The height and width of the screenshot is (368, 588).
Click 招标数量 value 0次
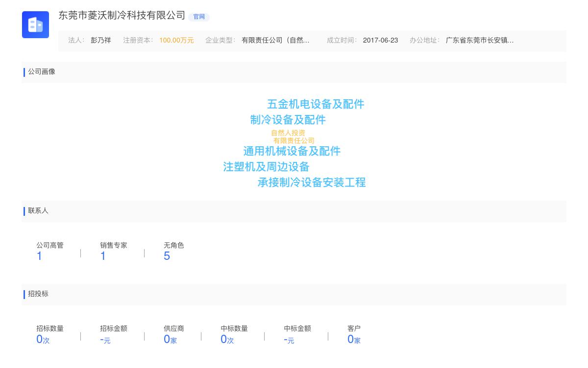[x=43, y=340]
